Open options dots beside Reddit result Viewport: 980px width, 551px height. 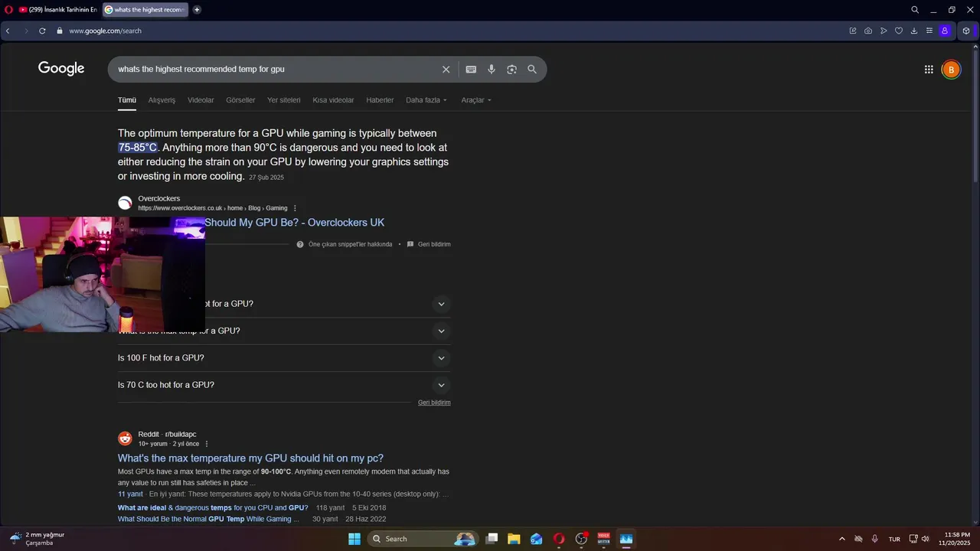(207, 444)
